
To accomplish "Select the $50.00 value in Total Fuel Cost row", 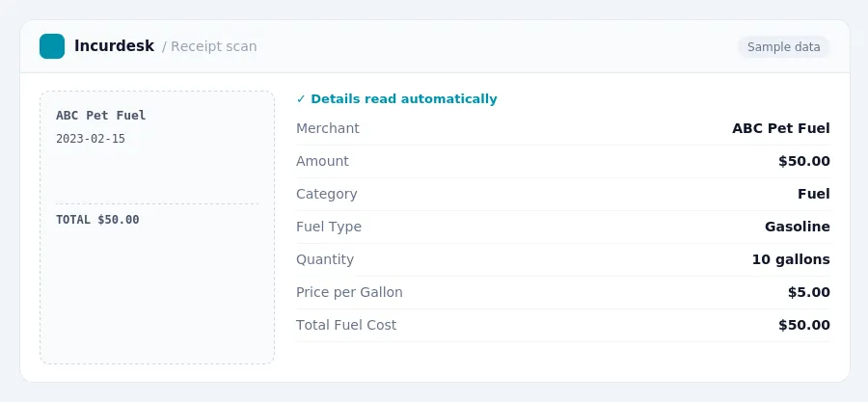I will pos(804,325).
